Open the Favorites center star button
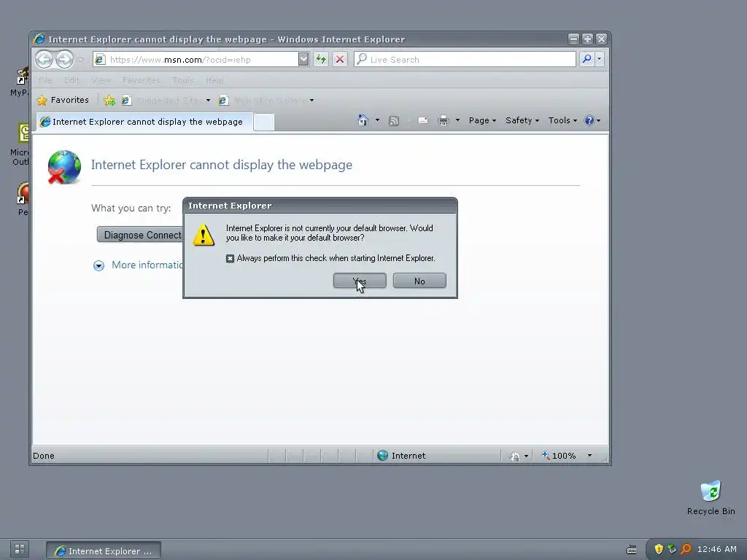The height and width of the screenshot is (560, 747). pyautogui.click(x=63, y=100)
